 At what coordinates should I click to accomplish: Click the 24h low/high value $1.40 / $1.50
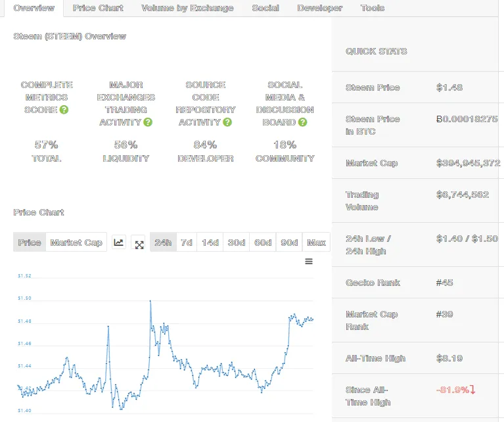(467, 239)
